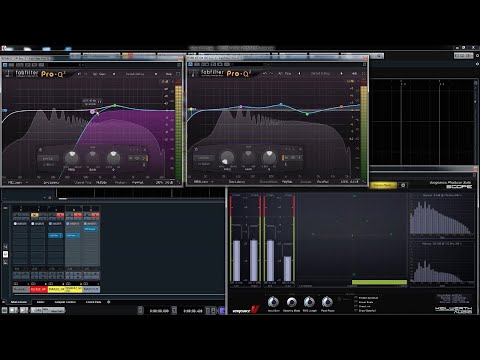Screen dimensions: 480x360
Task: Toggle the yellow solo button on mixer channel
Action: 34,215
